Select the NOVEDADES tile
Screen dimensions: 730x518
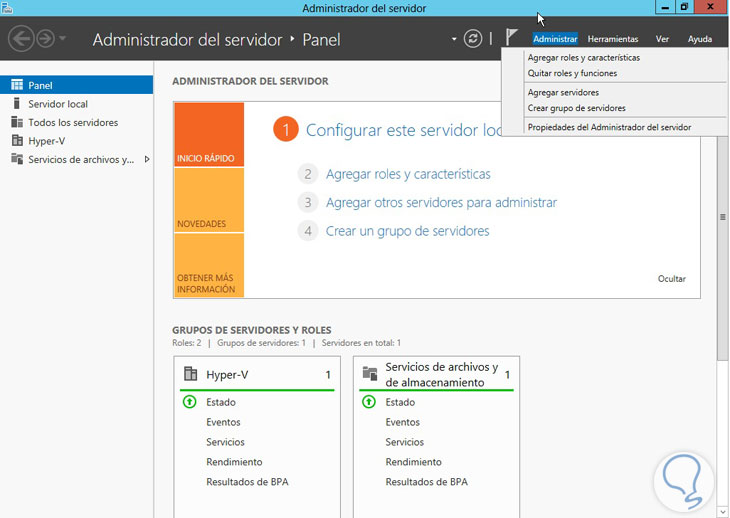(x=209, y=200)
